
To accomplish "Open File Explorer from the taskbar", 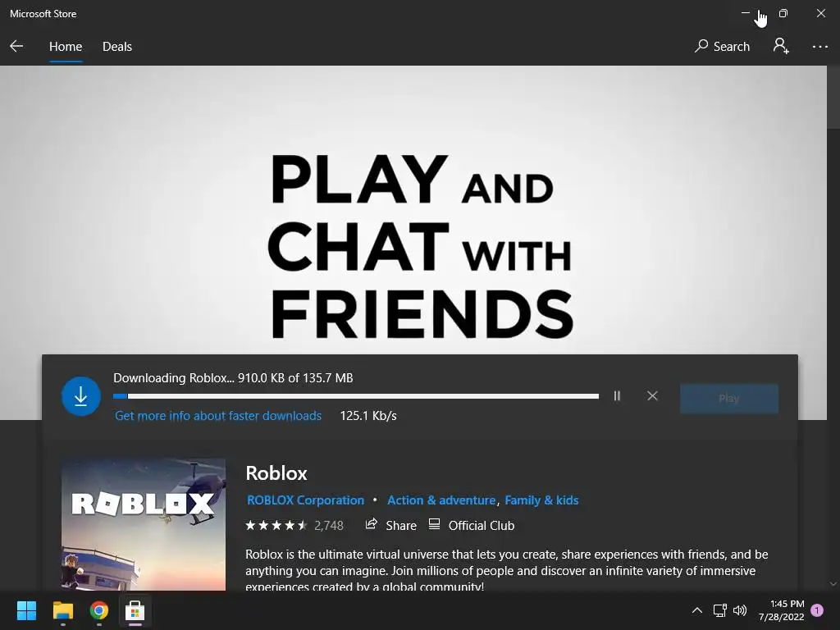I will click(x=62, y=610).
